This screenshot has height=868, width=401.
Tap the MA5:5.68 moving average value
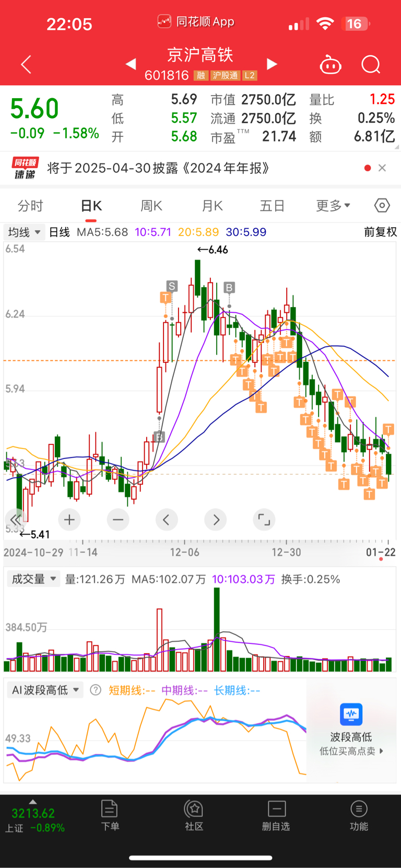coord(102,232)
